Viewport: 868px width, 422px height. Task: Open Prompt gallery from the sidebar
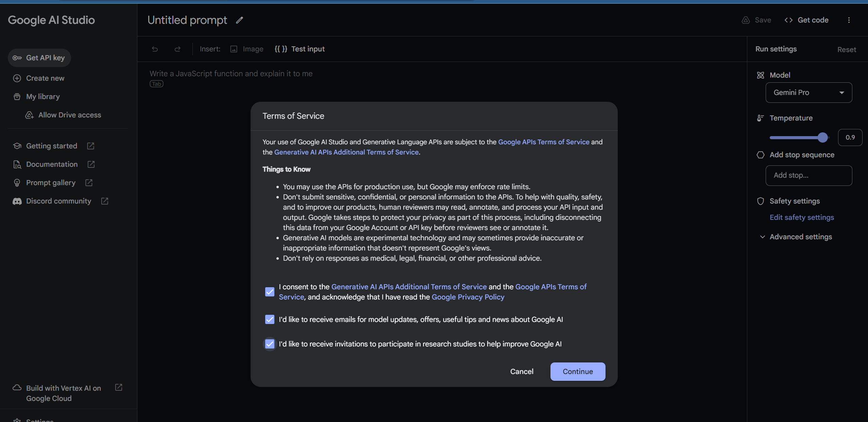click(x=50, y=182)
